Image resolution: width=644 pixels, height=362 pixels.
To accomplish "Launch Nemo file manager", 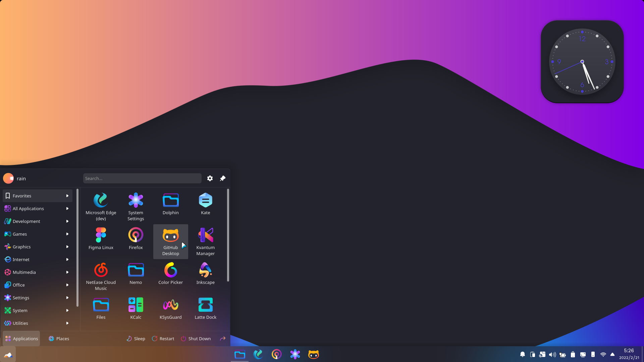I will [136, 276].
